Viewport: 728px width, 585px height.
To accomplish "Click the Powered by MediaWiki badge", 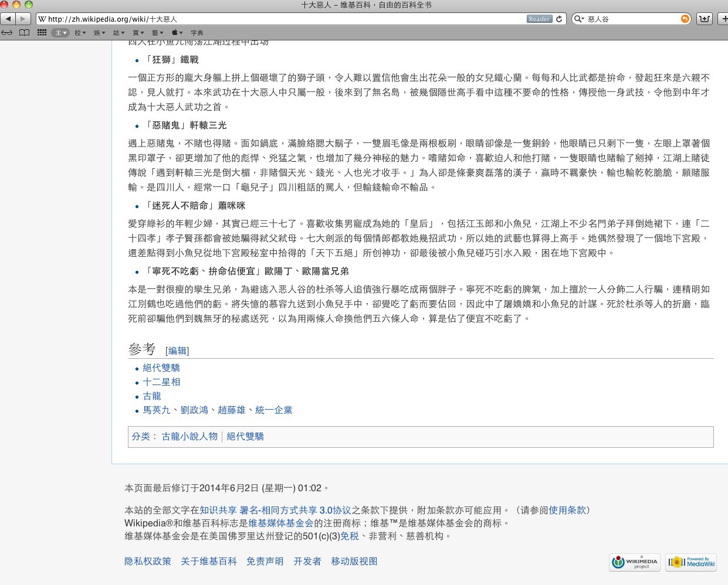I will point(691,562).
